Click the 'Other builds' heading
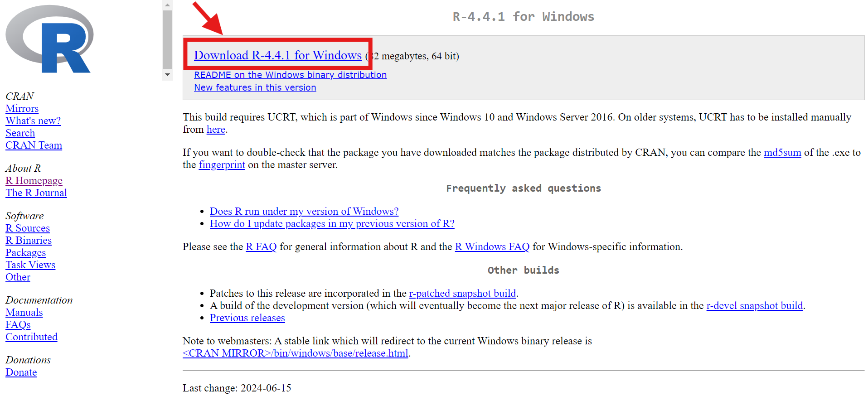This screenshot has width=868, height=396. 524,270
